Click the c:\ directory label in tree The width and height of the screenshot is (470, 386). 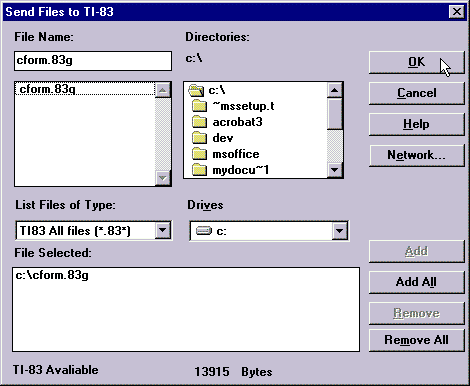217,90
